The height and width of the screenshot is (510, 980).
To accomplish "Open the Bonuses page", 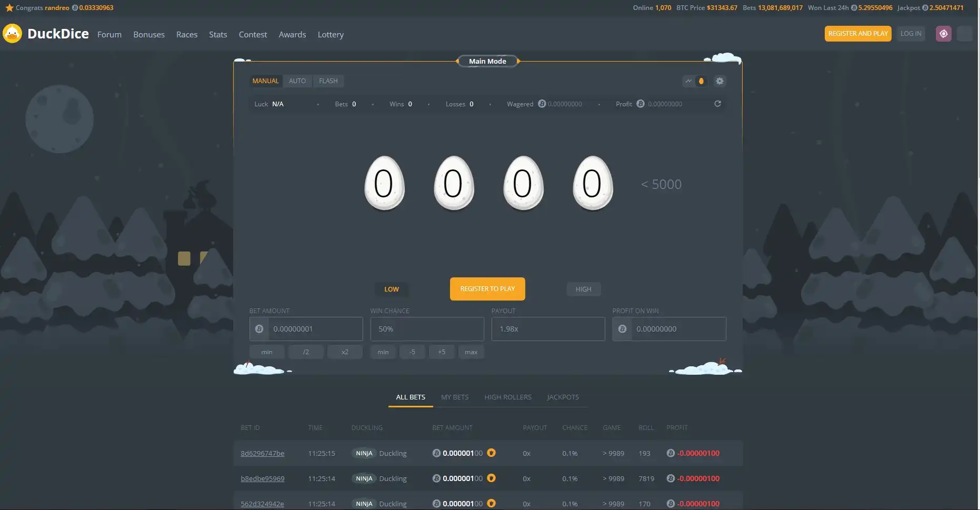I will (x=149, y=35).
